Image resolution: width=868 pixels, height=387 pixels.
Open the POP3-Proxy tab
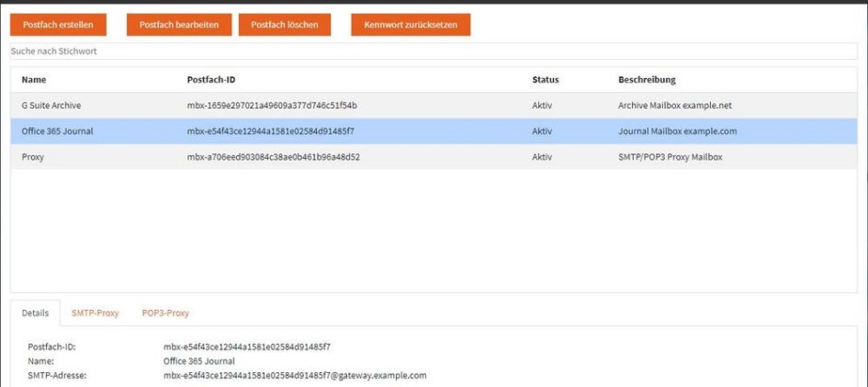(165, 313)
